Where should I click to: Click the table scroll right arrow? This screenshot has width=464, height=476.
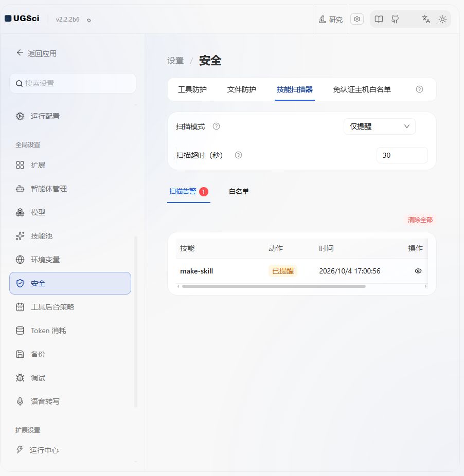425,286
